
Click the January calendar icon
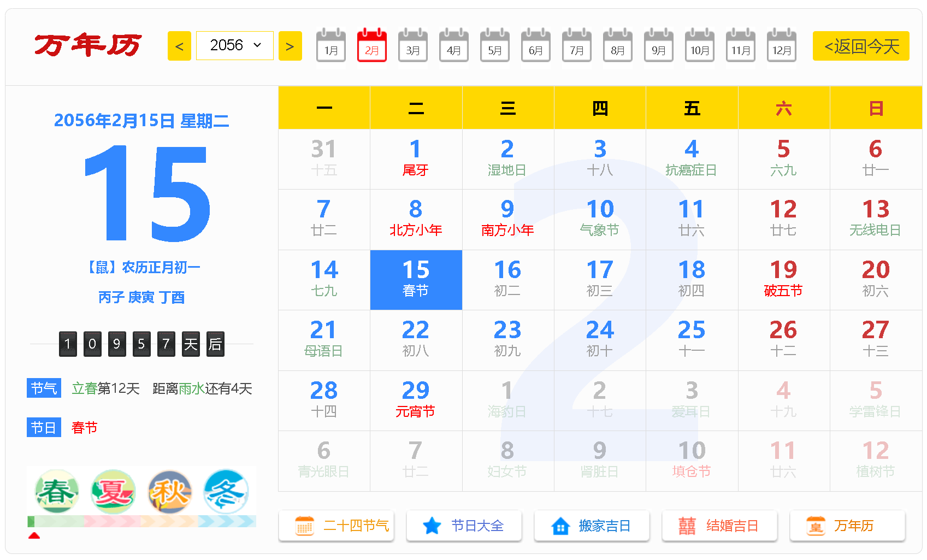coord(331,46)
